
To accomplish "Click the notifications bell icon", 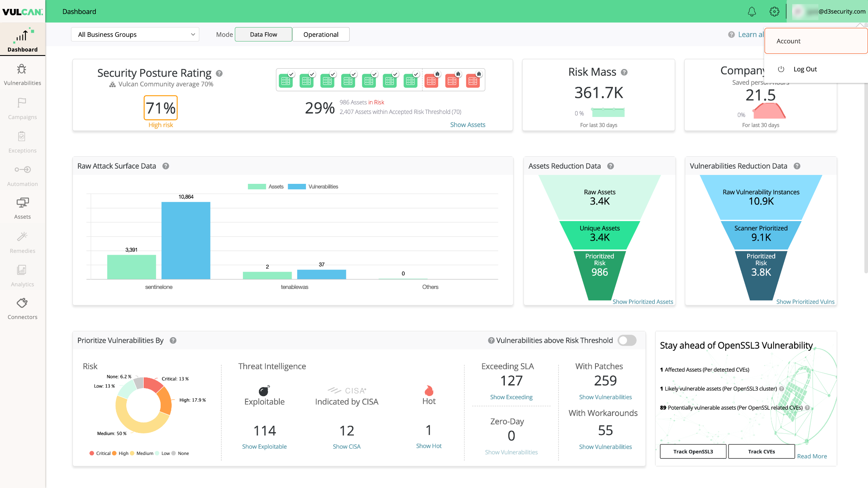I will (751, 11).
